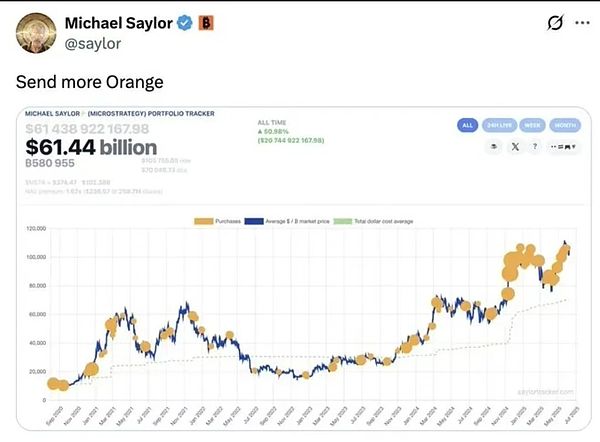
Task: Switch to the MONTH range tab
Action: (564, 125)
